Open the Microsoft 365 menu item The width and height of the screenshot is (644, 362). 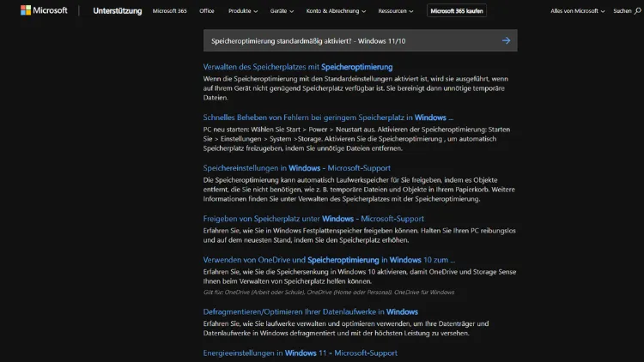pos(170,11)
